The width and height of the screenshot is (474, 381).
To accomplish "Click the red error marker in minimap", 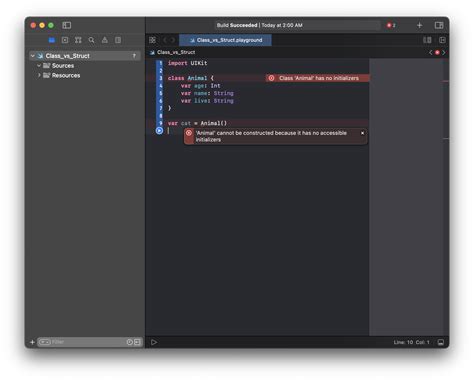I will click(x=445, y=81).
